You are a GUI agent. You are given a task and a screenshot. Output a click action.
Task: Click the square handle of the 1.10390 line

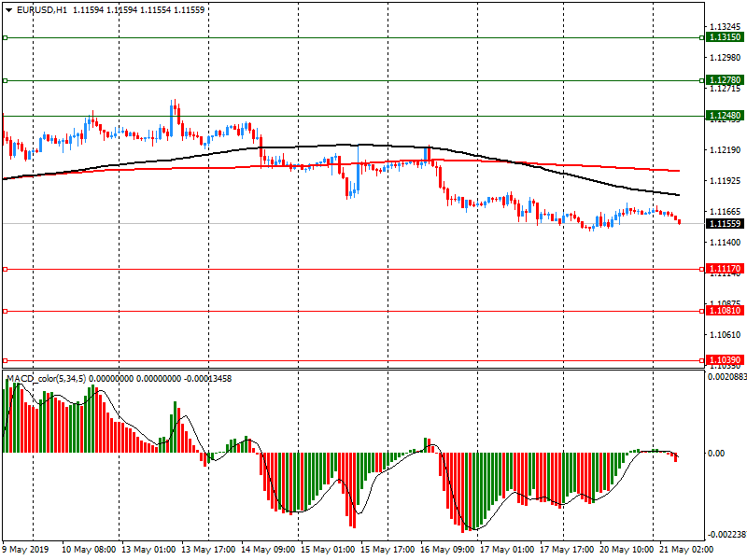click(5, 360)
